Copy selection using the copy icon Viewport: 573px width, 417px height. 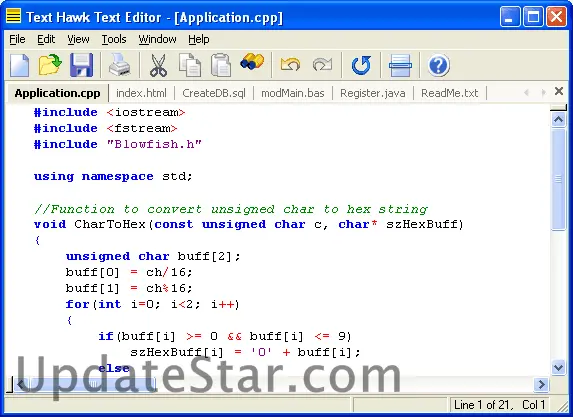(x=190, y=65)
